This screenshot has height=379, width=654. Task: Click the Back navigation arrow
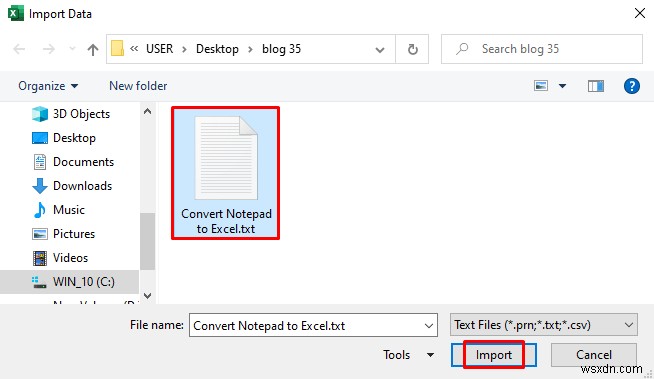click(19, 49)
